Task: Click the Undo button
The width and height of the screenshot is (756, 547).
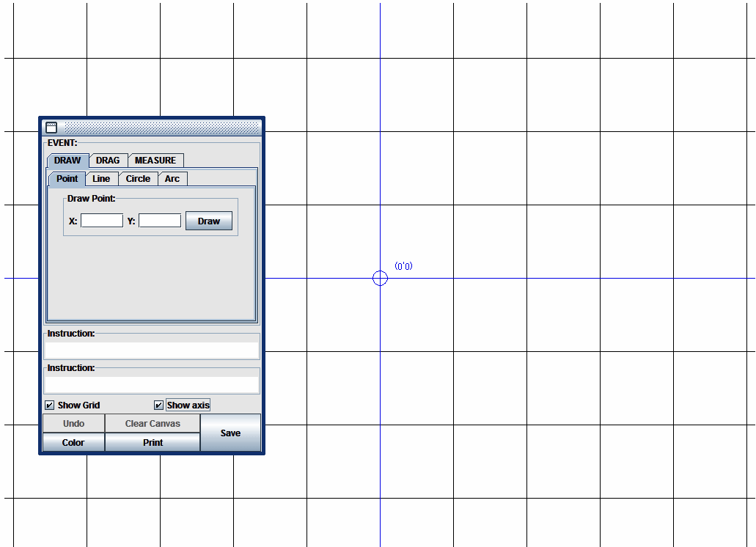Action: pos(73,424)
